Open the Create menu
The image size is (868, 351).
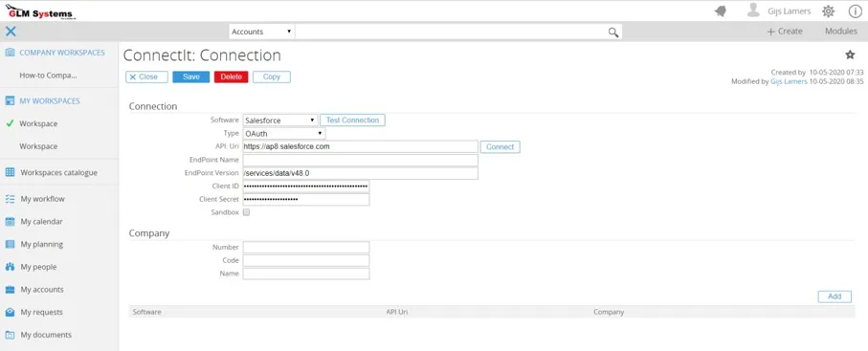coord(785,32)
